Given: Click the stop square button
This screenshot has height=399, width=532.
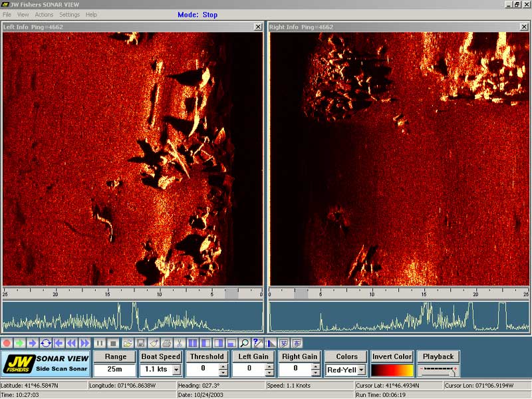Looking at the screenshot, I should (x=113, y=343).
